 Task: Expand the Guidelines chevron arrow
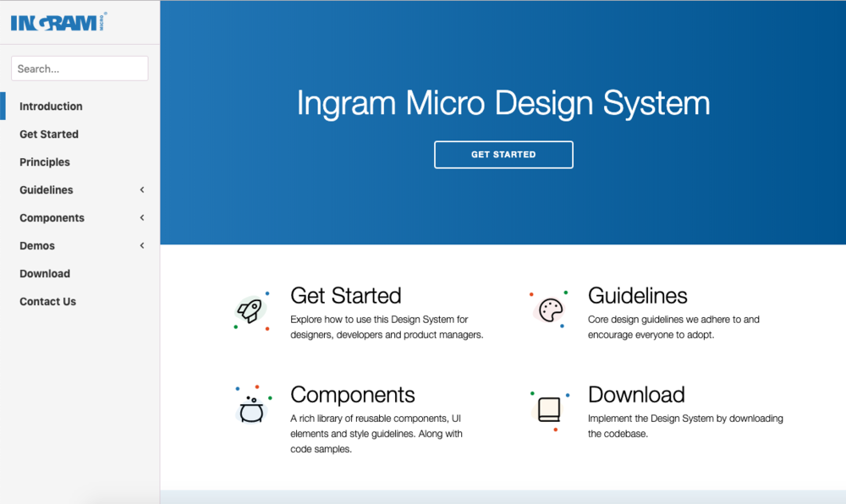[x=142, y=189]
